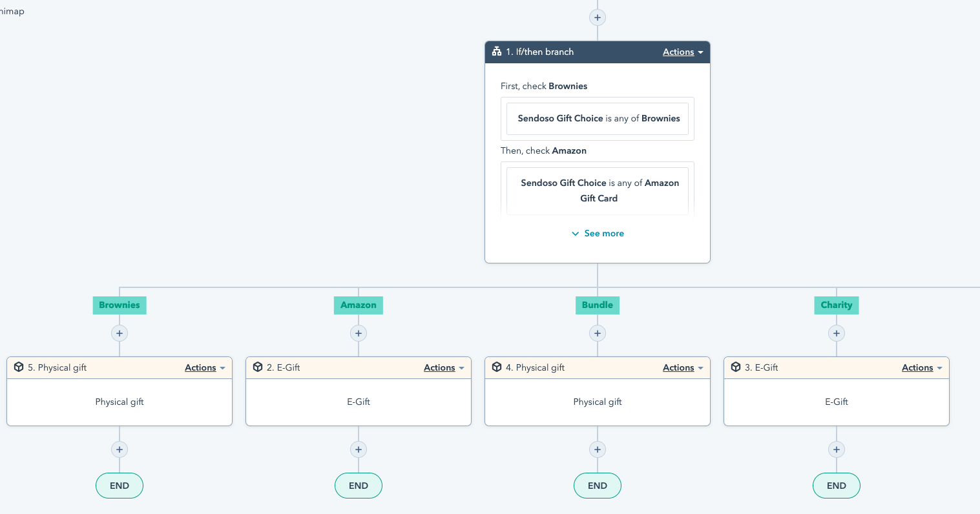Open Actions menu for 2. E-Gift
Image resolution: width=980 pixels, height=514 pixels.
pos(444,368)
